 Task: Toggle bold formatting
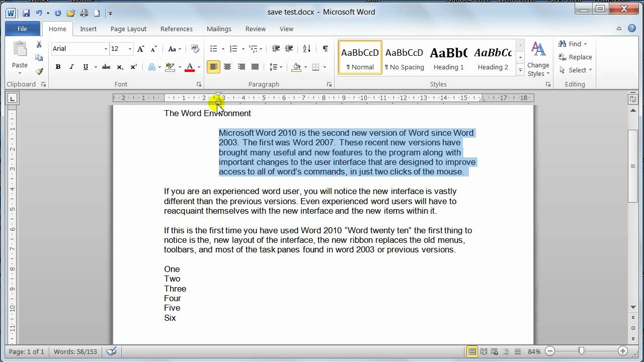(58, 66)
